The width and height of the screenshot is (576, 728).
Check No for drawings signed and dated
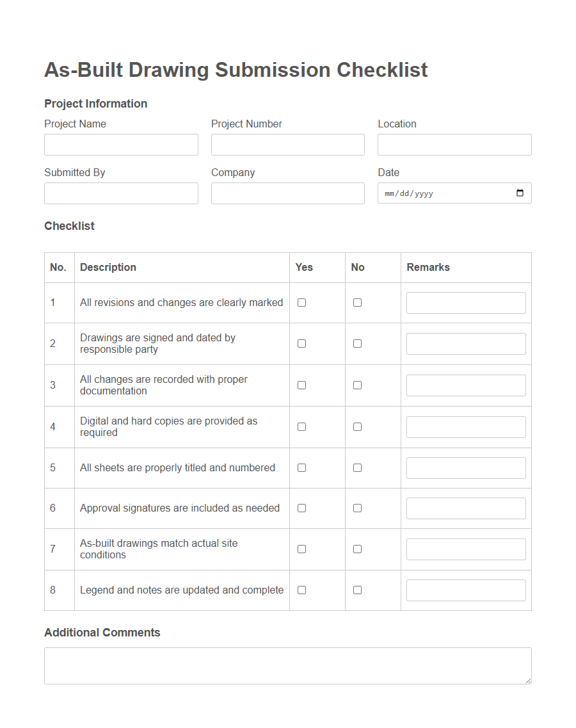357,343
